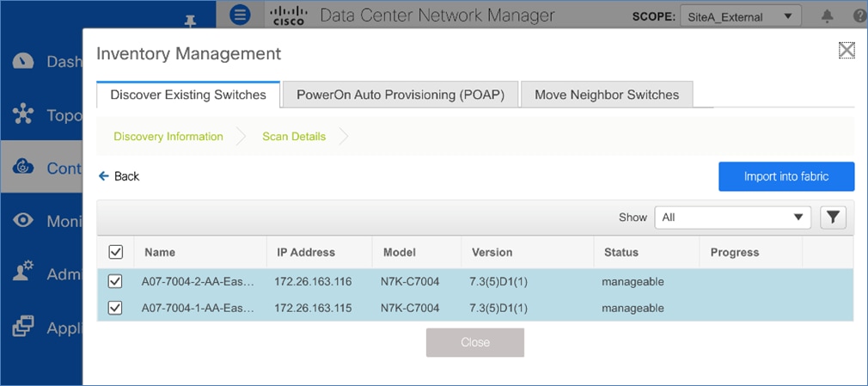This screenshot has width=868, height=386.
Task: Sort by Status column header
Action: pos(621,253)
